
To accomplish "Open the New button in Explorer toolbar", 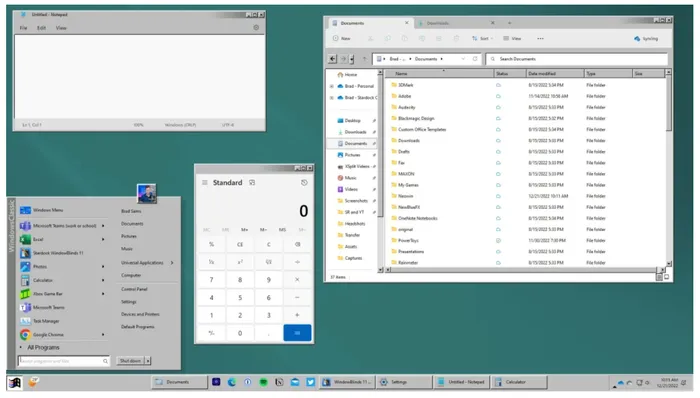I will pos(342,38).
